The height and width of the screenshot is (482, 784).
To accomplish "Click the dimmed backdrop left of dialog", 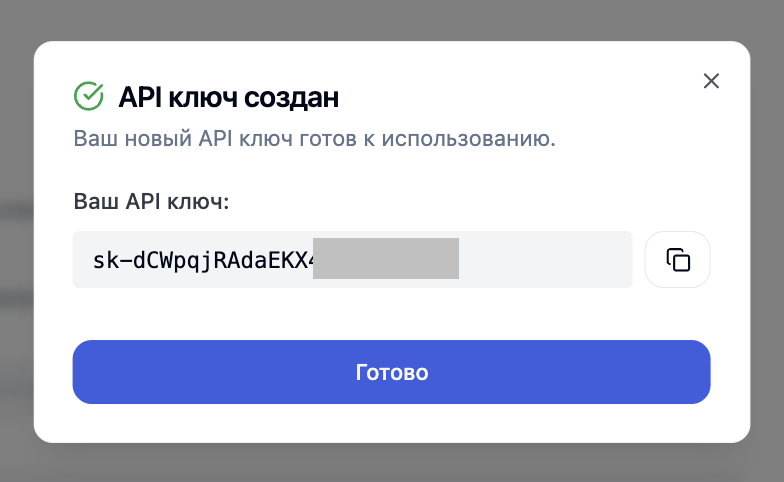I will [x=16, y=240].
